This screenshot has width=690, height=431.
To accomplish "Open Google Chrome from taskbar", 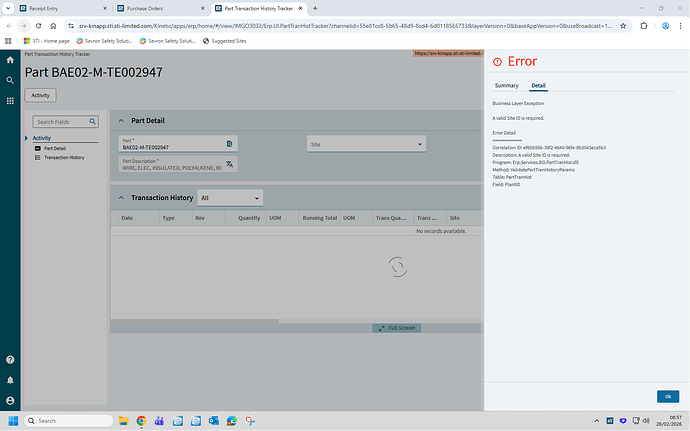I will 141,421.
